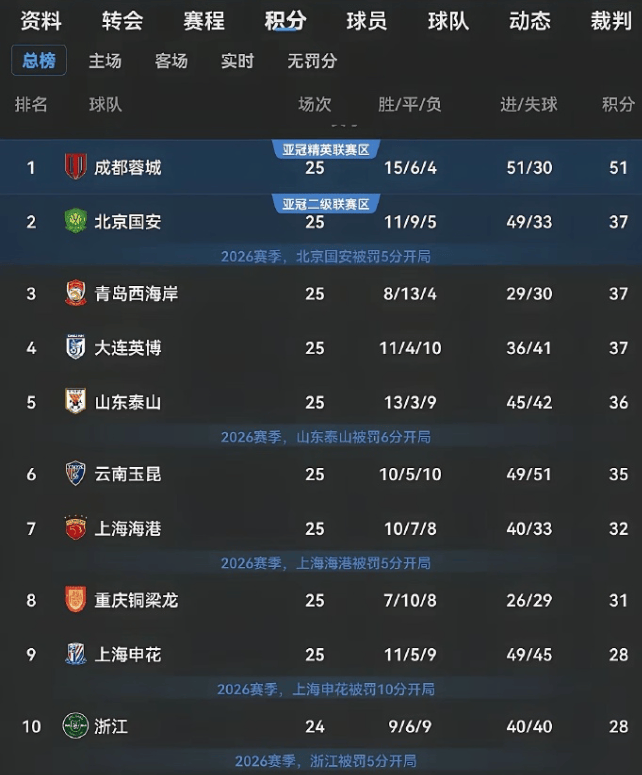Switch to the 客场 standings filter
Image resolution: width=642 pixels, height=775 pixels.
tap(171, 61)
